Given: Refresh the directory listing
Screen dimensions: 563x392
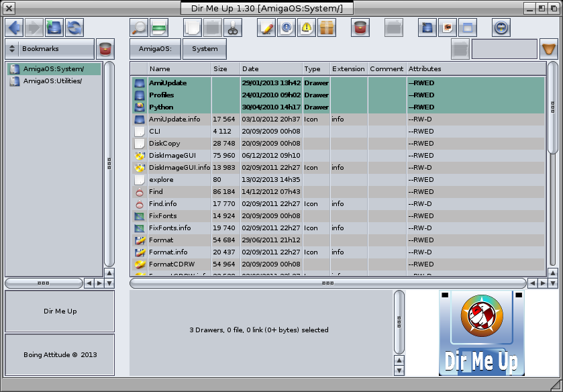Looking at the screenshot, I should tap(74, 28).
